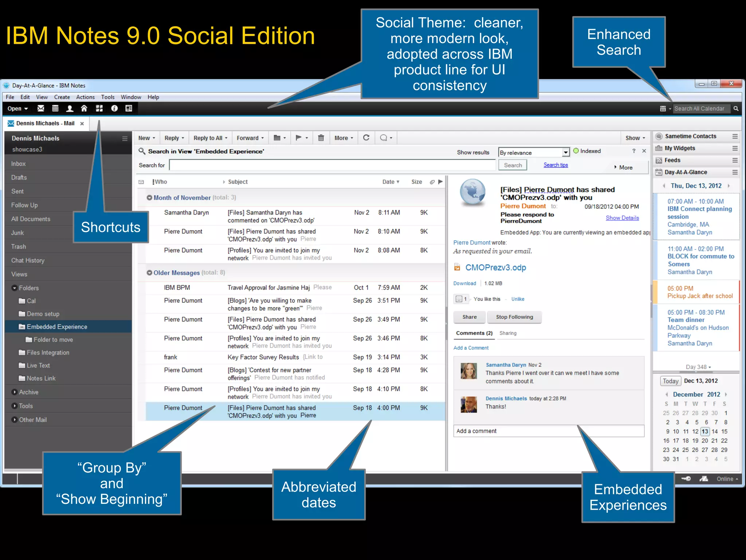This screenshot has width=746, height=560.
Task: Go to previous month in December 2012 calendar
Action: point(667,395)
